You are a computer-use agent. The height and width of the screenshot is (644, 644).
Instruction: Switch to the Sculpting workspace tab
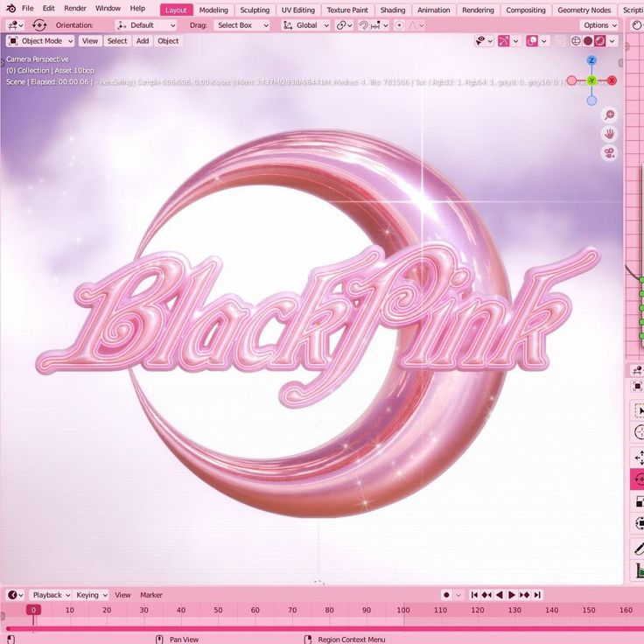pyautogui.click(x=255, y=10)
